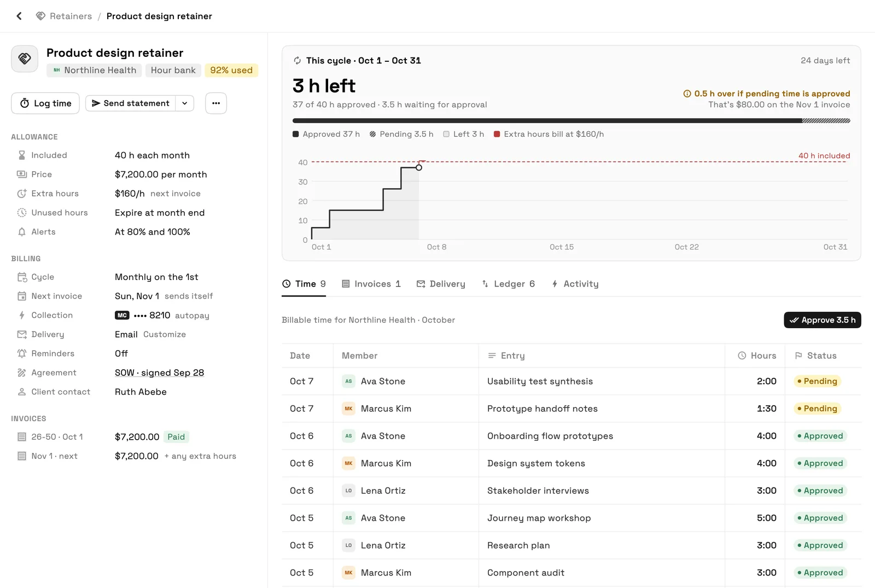Open the Send statement dropdown arrow
The image size is (875, 588).
coord(185,103)
